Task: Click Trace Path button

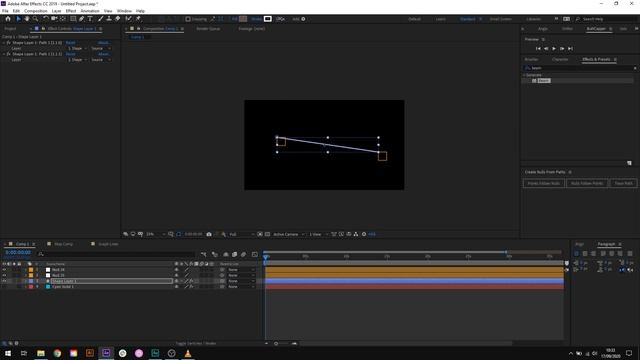Action: [624, 183]
